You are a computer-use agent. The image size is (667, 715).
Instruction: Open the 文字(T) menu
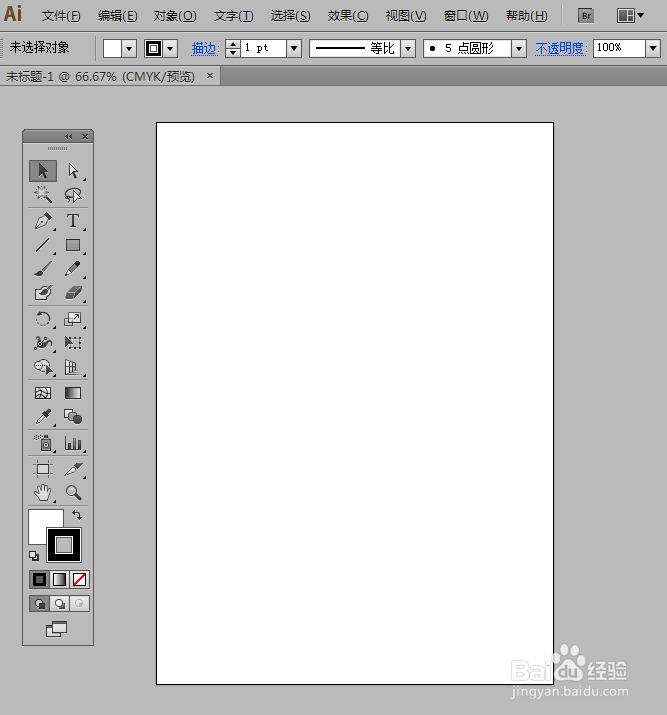click(x=233, y=16)
